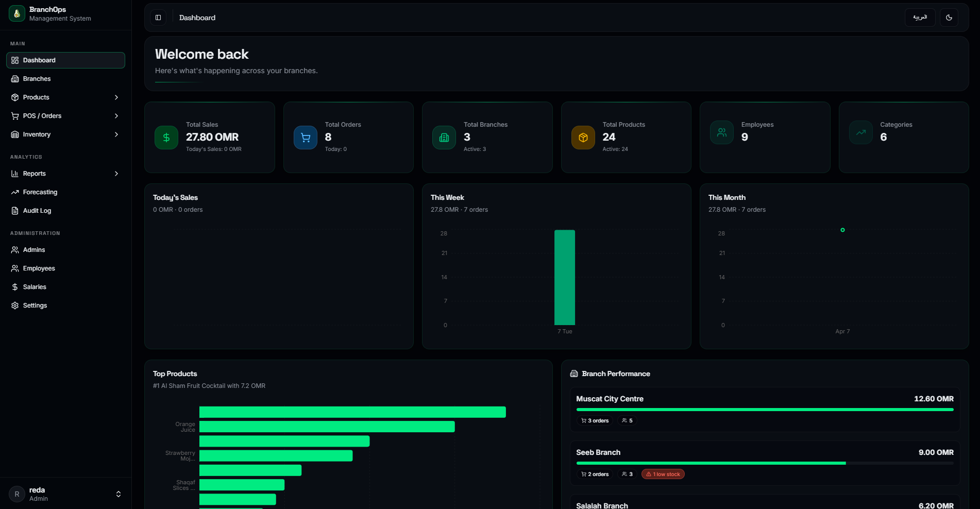This screenshot has width=980, height=509.
Task: Click the Categories trend icon
Action: pyautogui.click(x=861, y=132)
